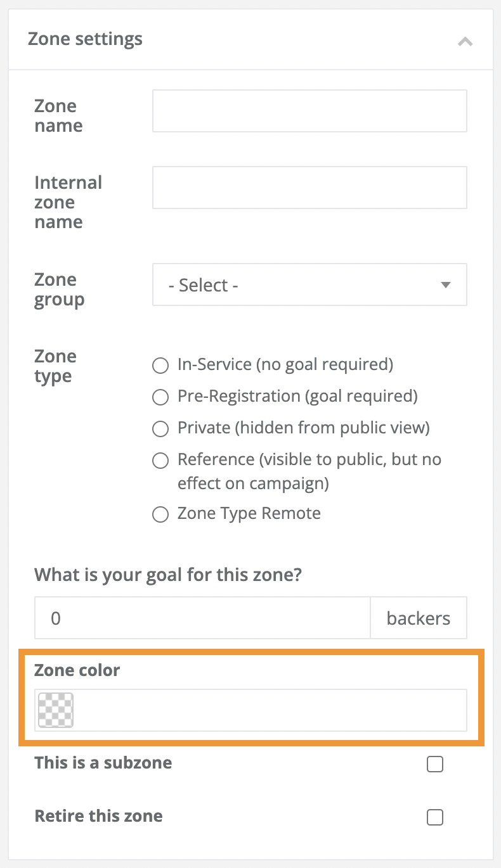Click the transparent checkerboard color thumbnail
The image size is (501, 868).
pos(55,710)
